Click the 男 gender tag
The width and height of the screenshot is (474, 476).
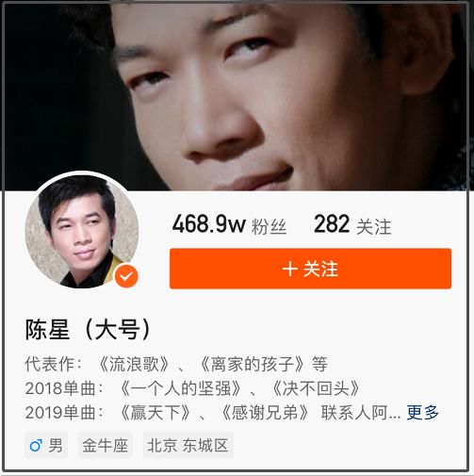(46, 446)
